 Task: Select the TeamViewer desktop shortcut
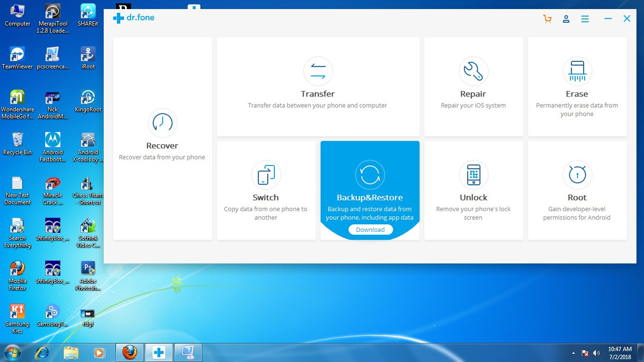pos(17,58)
